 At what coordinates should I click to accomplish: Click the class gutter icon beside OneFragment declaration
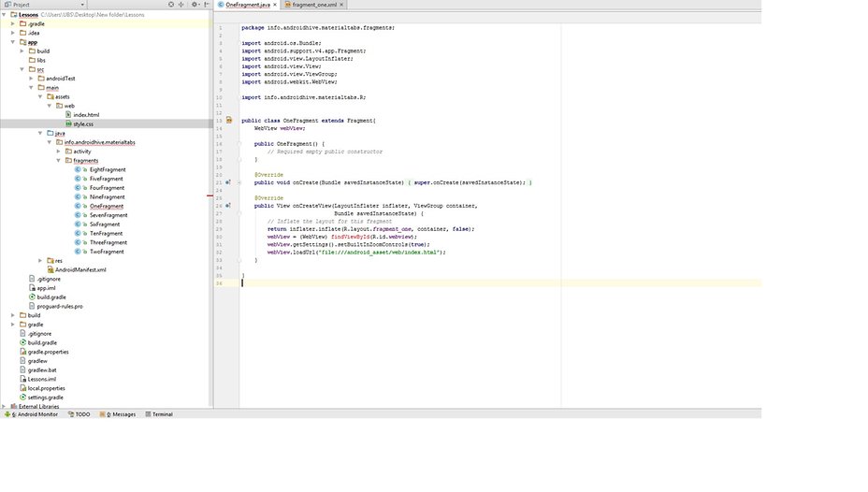[x=229, y=120]
